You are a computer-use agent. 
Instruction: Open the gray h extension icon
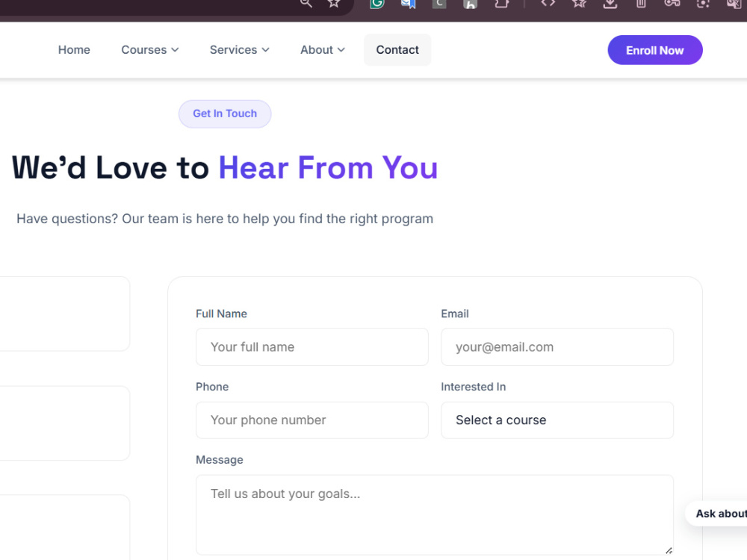(x=470, y=3)
